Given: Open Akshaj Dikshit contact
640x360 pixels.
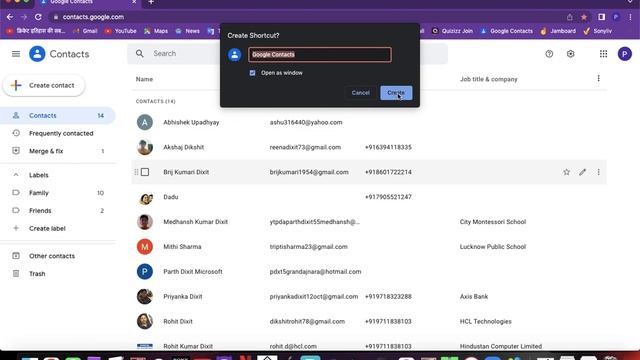Looking at the screenshot, I should 184,147.
